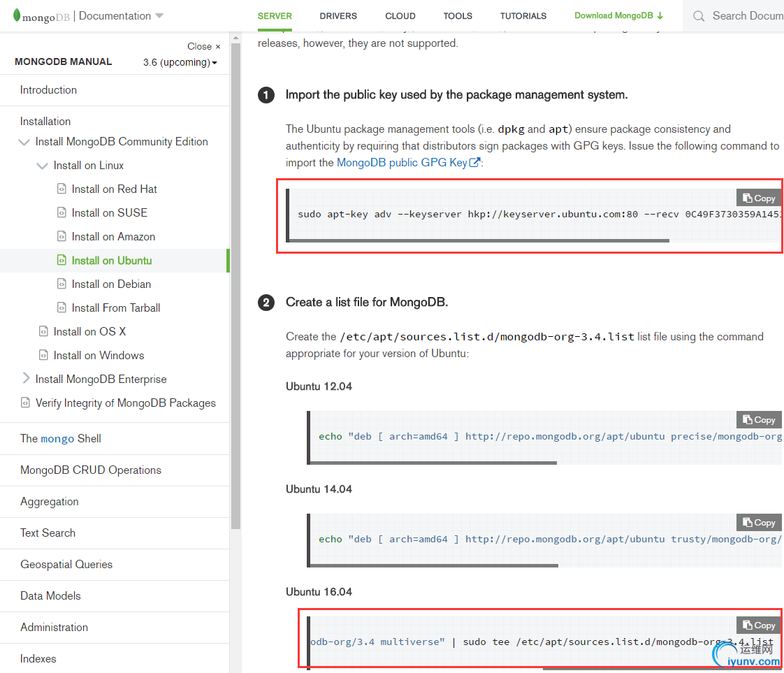Click the MongoDB leaf logo
Image resolution: width=784 pixels, height=673 pixels.
tap(17, 15)
